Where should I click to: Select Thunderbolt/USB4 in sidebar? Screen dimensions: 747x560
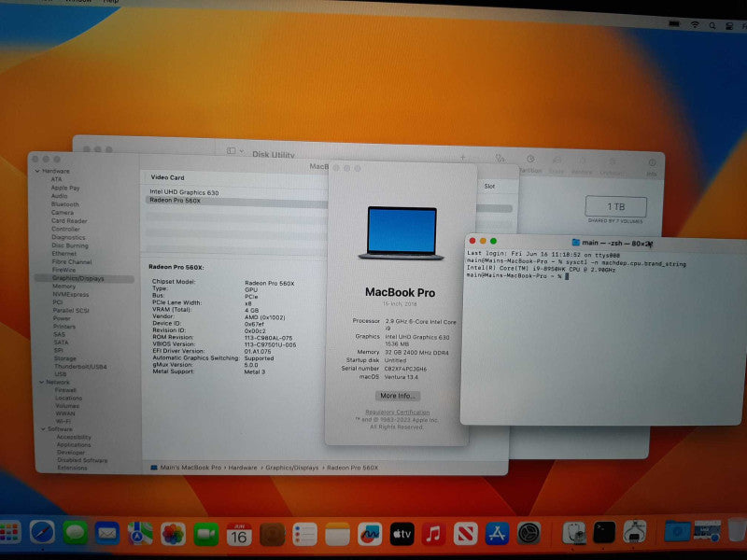tap(80, 367)
